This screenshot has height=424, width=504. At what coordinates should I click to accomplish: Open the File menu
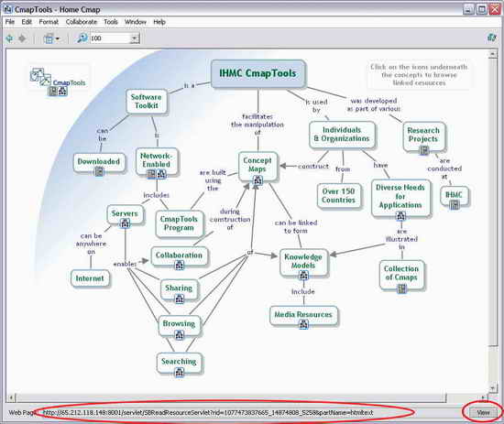click(x=10, y=22)
